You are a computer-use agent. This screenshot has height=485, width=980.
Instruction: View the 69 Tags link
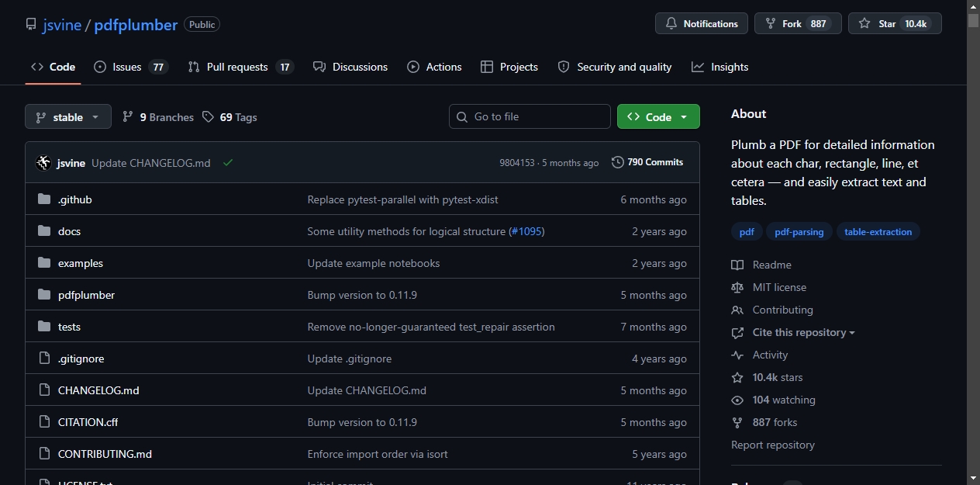(x=229, y=117)
